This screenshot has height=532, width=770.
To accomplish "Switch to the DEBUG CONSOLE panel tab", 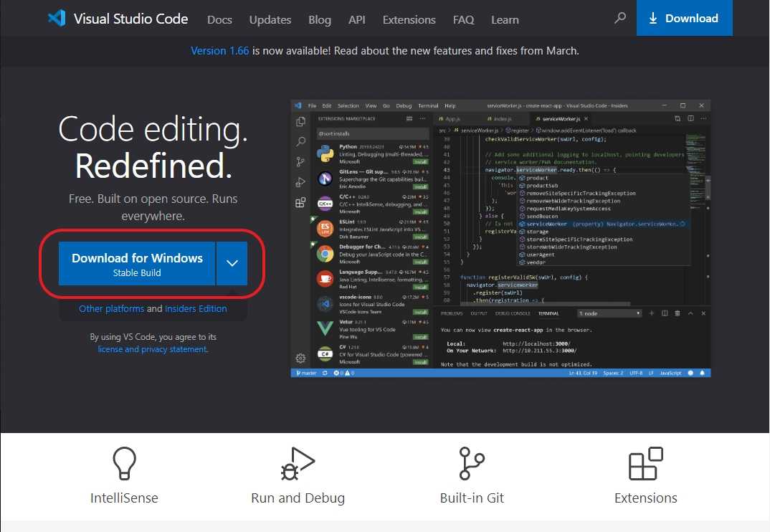I will tap(513, 313).
